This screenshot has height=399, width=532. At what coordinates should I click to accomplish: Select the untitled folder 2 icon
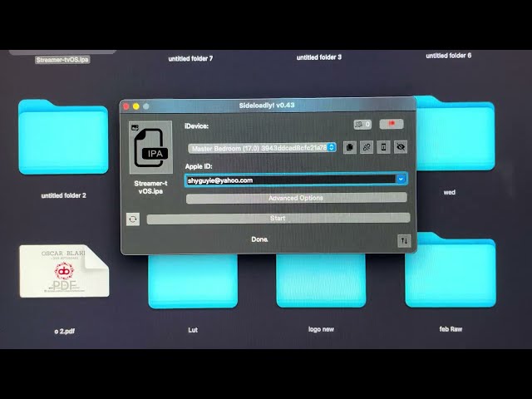[x=63, y=136]
